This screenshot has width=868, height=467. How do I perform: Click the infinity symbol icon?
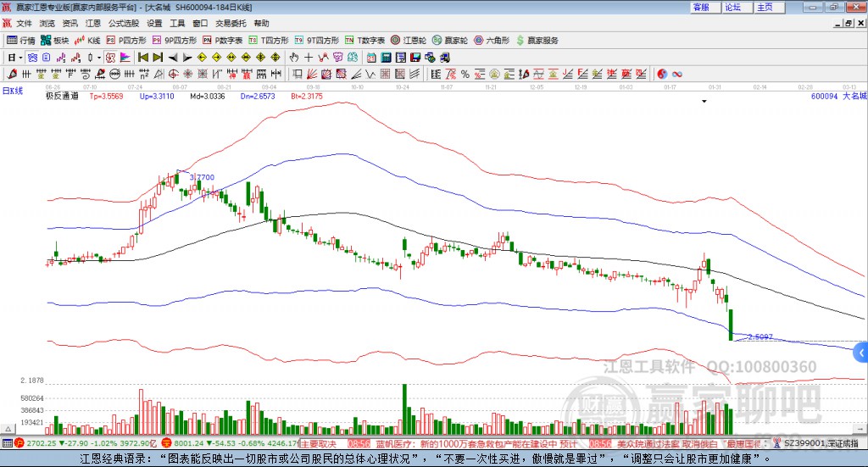[677, 74]
